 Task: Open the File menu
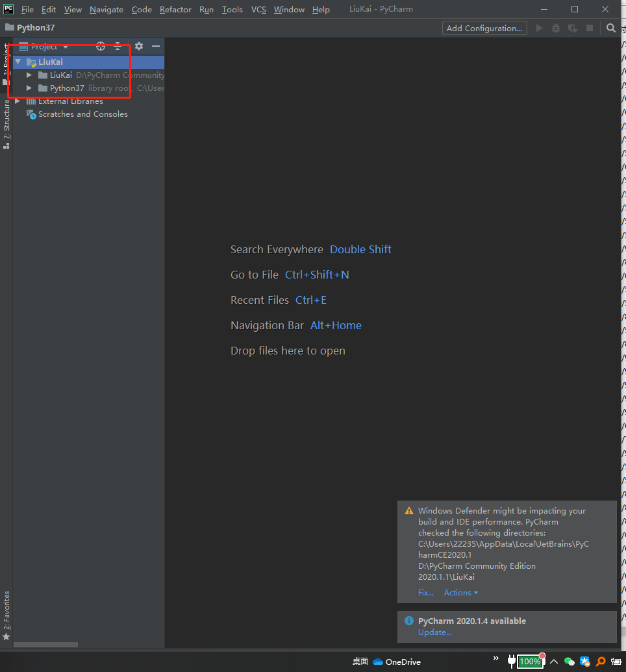[27, 10]
